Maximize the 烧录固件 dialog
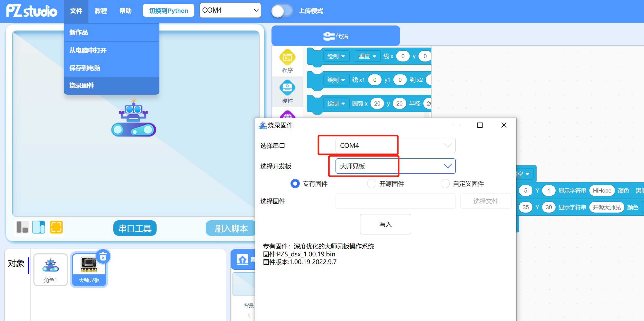The width and height of the screenshot is (644, 321). tap(480, 125)
